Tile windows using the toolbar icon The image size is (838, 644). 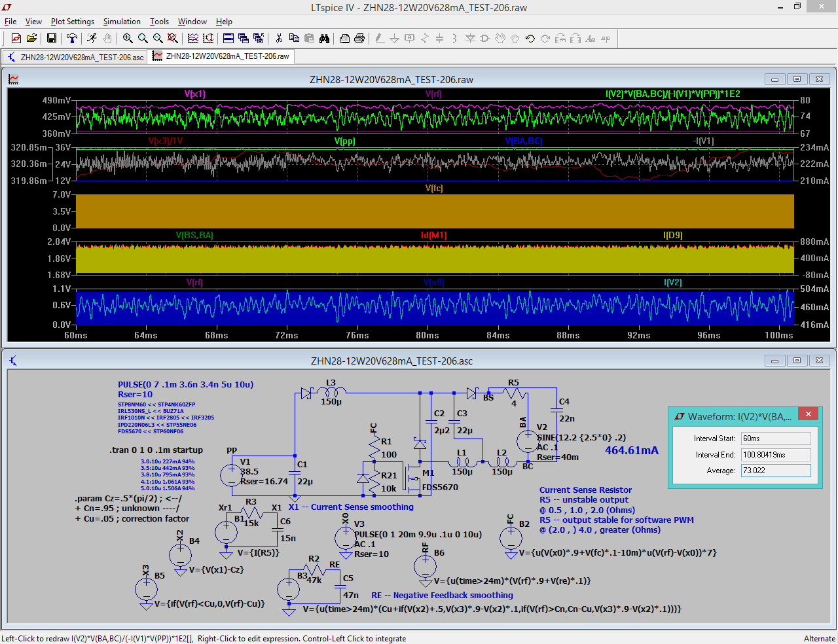click(x=228, y=39)
